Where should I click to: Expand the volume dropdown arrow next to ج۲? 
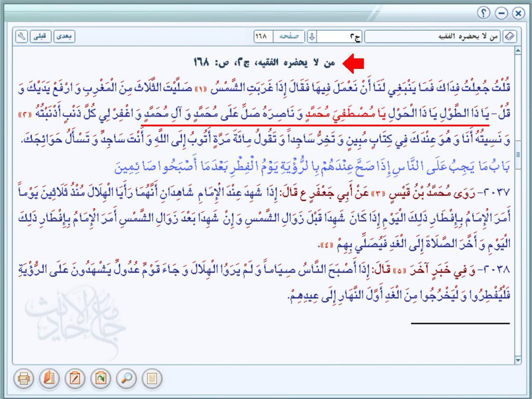pyautogui.click(x=312, y=37)
